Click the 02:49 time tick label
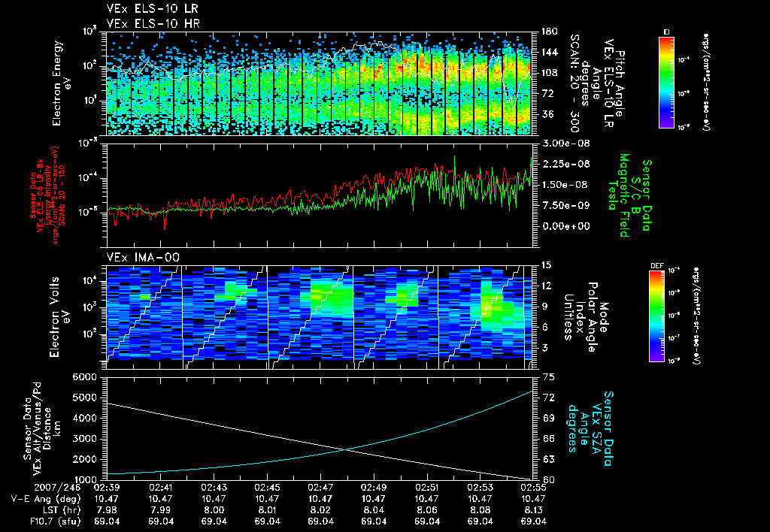This screenshot has height=532, width=770. pos(374,488)
